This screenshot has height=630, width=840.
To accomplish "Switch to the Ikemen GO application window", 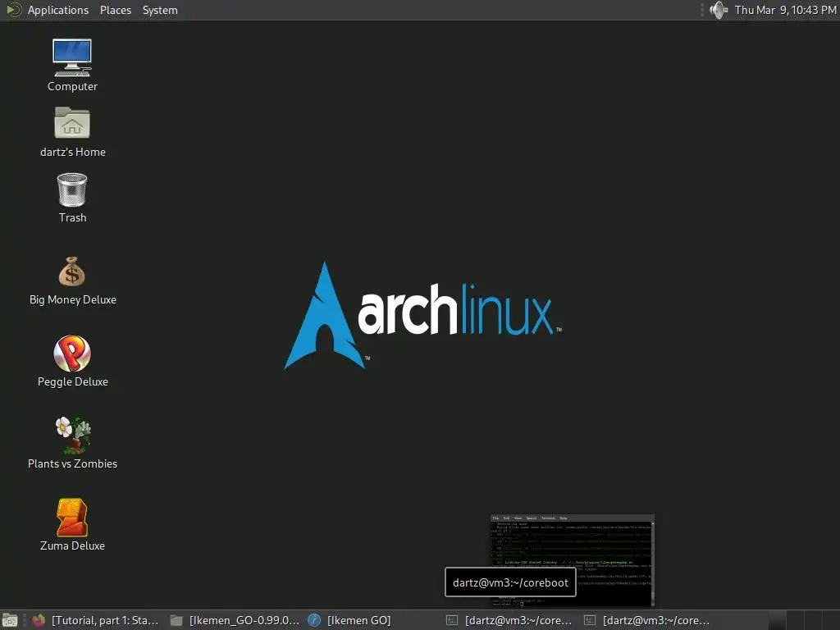I will (x=349, y=620).
